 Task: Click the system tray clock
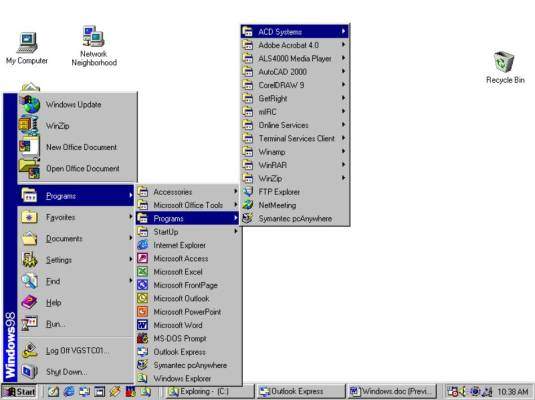(x=512, y=392)
